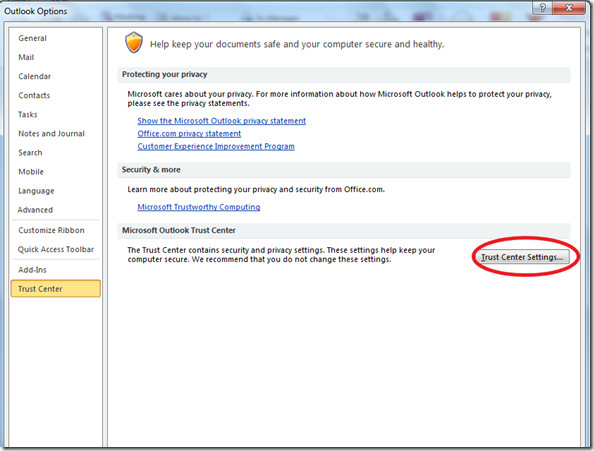Open Quick Access Toolbar options
Image resolution: width=594 pixels, height=451 pixels.
pos(56,249)
